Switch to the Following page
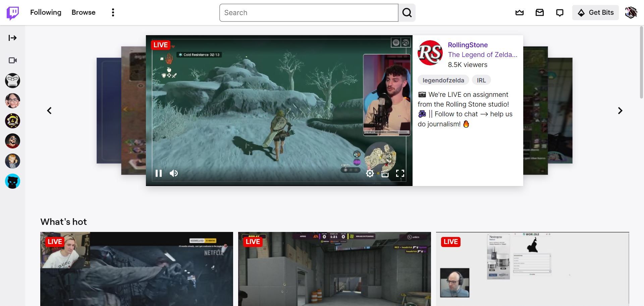Screen dimensions: 644x306 (x=45, y=12)
